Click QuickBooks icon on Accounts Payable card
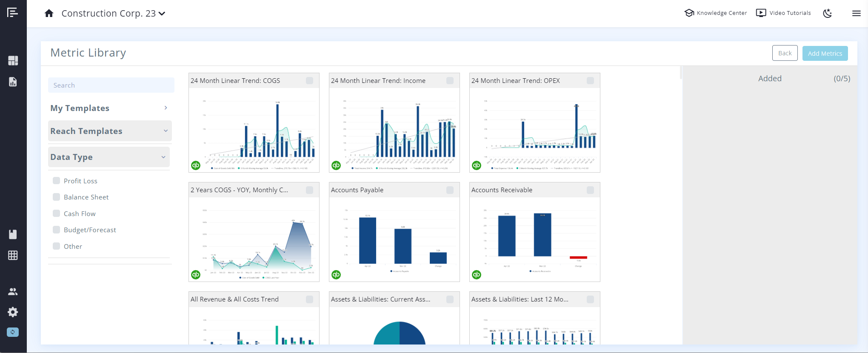Screen dimensions: 868x353 (336, 274)
